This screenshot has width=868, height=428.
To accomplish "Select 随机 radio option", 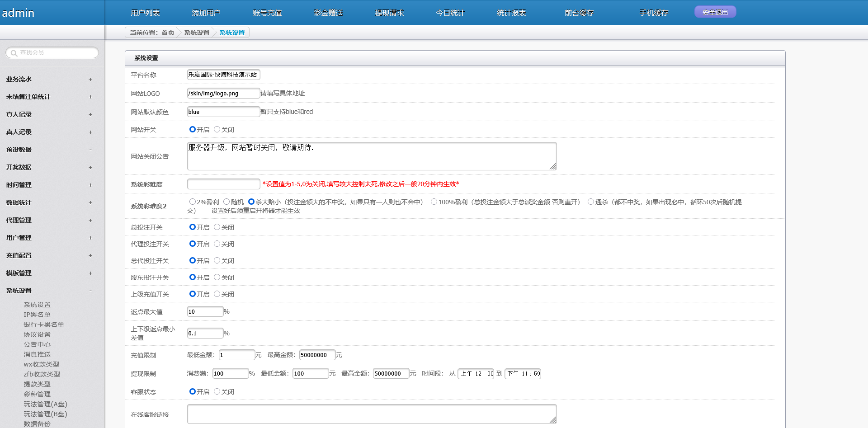I will pyautogui.click(x=226, y=202).
